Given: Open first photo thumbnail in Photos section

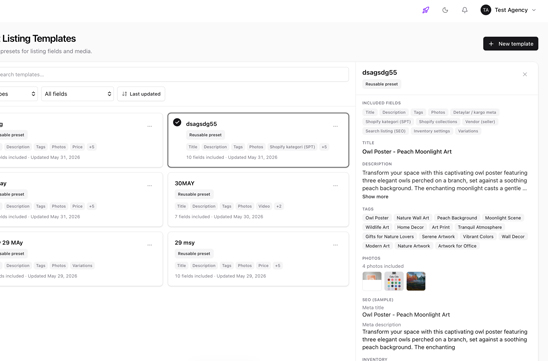Looking at the screenshot, I should 372,281.
